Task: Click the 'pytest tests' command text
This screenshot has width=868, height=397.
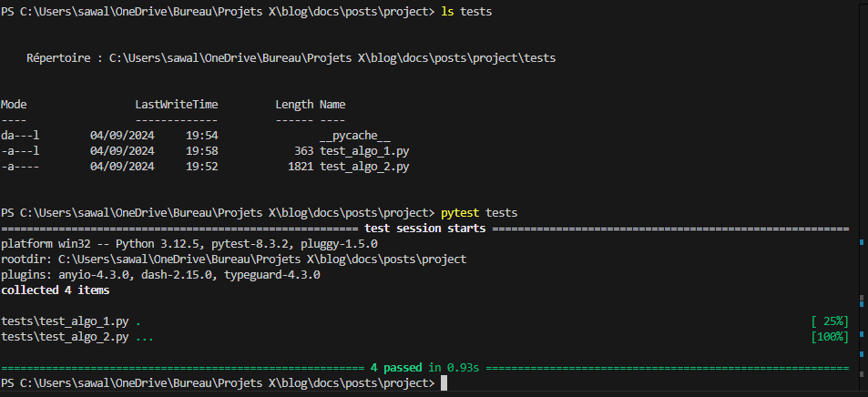Action: [479, 213]
